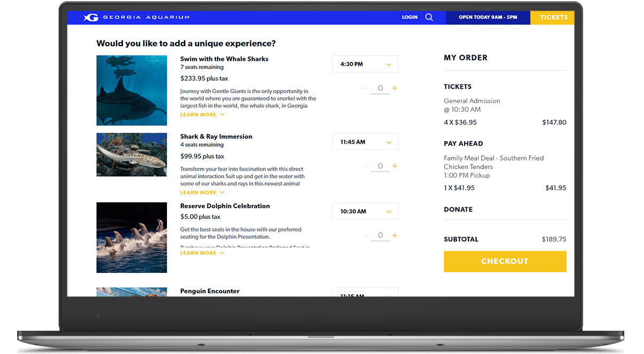Click the whale shark photo thumbnail
This screenshot has height=354, width=644.
[131, 90]
